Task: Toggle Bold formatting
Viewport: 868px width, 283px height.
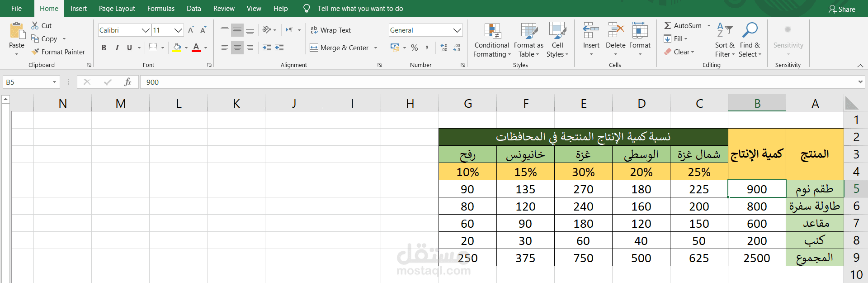Action: coord(104,48)
